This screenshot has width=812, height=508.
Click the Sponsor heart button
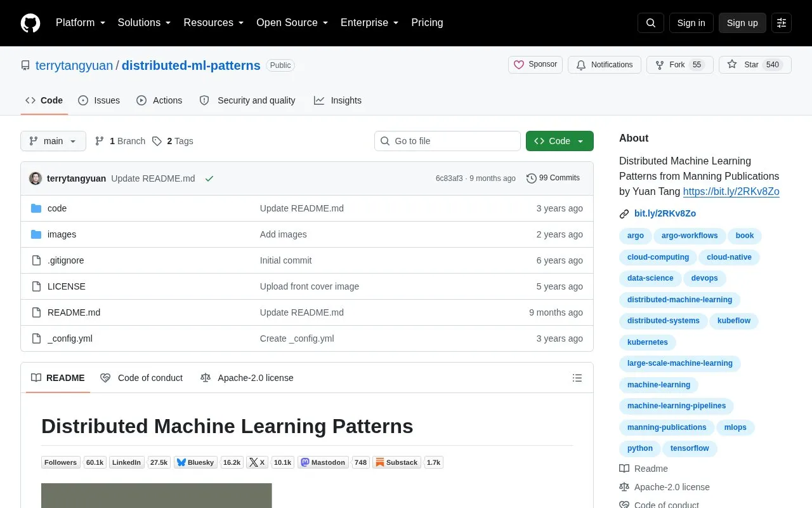[535, 65]
